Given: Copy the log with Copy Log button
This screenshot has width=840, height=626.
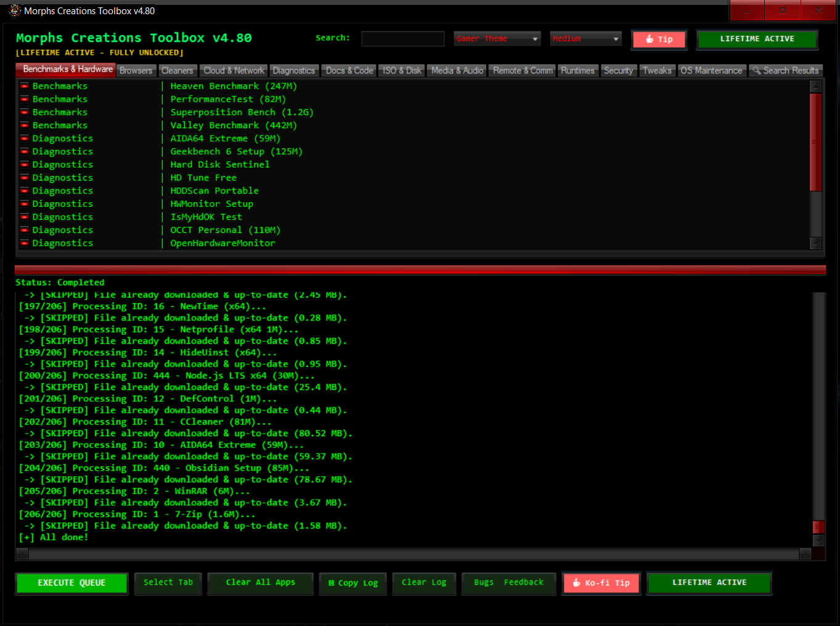Looking at the screenshot, I should [x=353, y=583].
